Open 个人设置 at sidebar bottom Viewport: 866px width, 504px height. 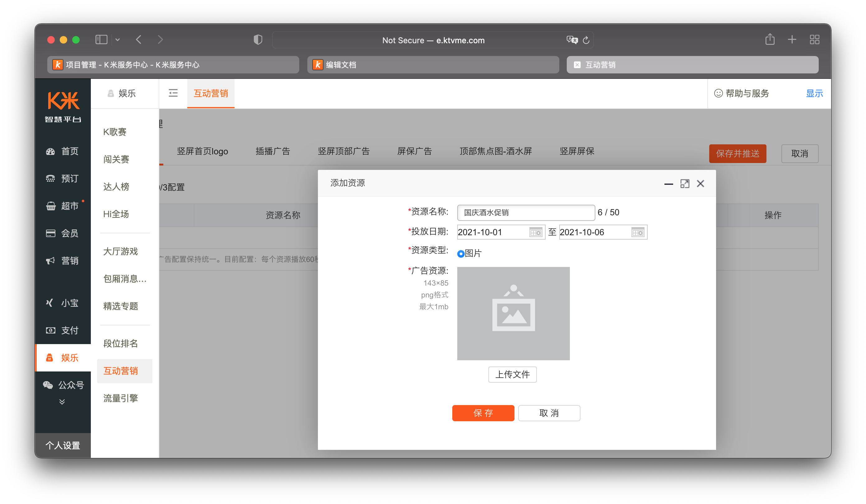tap(63, 446)
